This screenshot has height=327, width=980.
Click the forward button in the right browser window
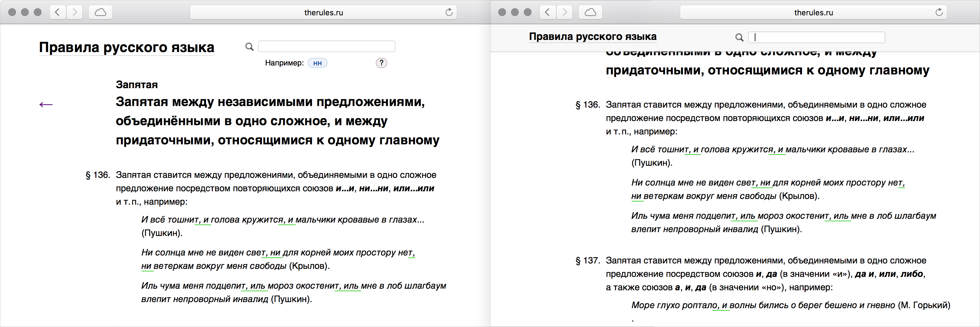click(565, 12)
